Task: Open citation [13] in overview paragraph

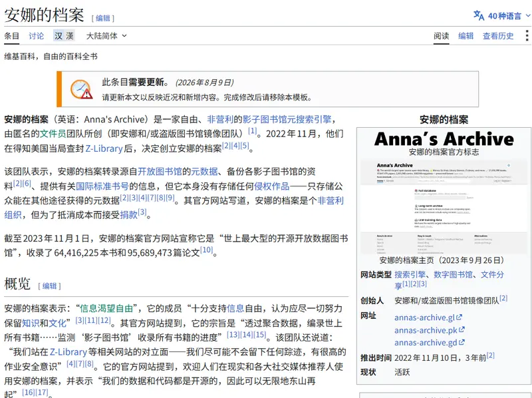Action: click(x=233, y=335)
